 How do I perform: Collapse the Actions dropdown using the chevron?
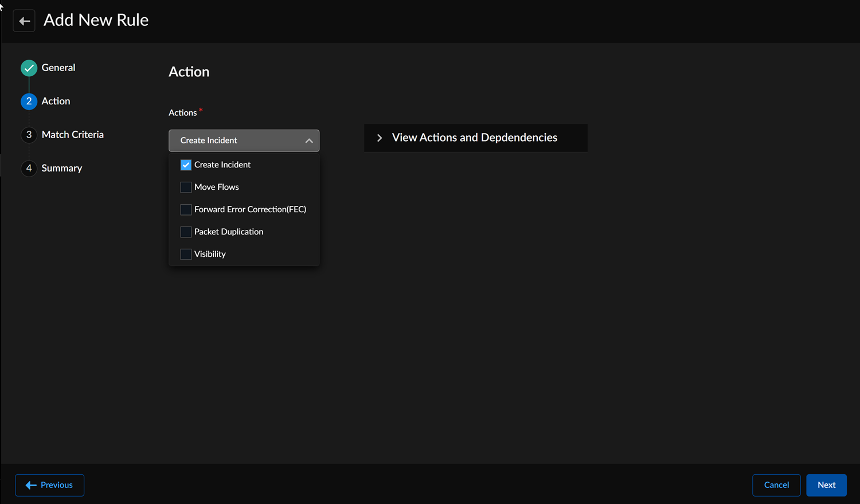point(309,141)
